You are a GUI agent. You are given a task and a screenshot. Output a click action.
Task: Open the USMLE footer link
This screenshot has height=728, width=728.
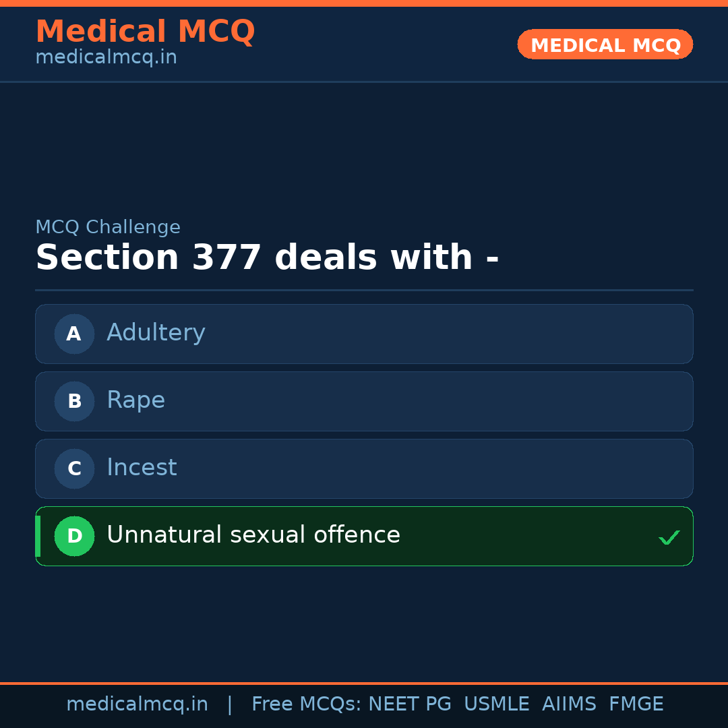click(x=497, y=704)
